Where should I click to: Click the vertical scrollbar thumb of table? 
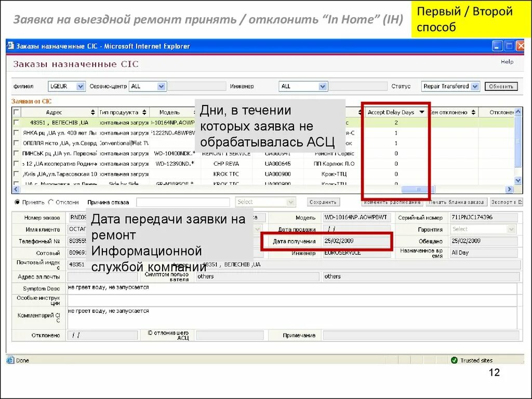tap(518, 141)
